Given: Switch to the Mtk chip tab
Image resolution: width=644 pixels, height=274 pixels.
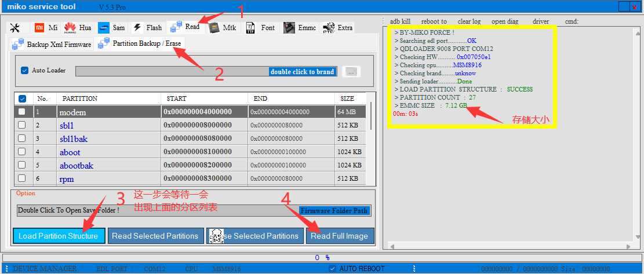Looking at the screenshot, I should tap(223, 28).
